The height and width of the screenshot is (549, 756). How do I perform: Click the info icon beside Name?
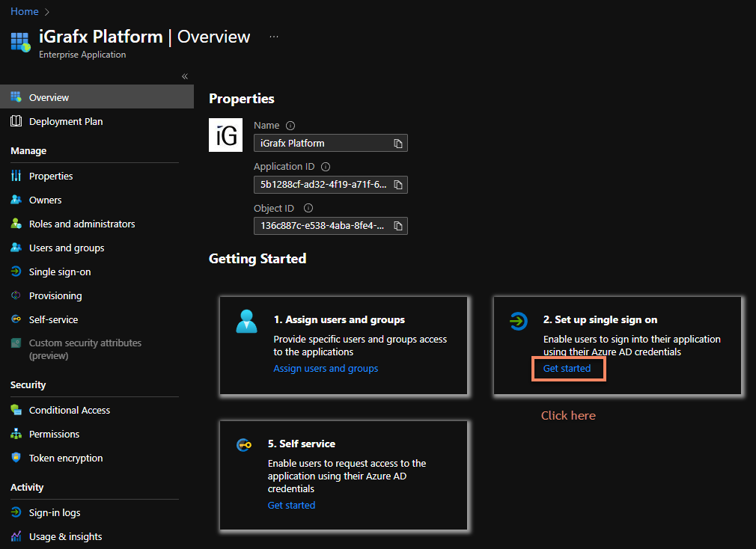point(290,126)
